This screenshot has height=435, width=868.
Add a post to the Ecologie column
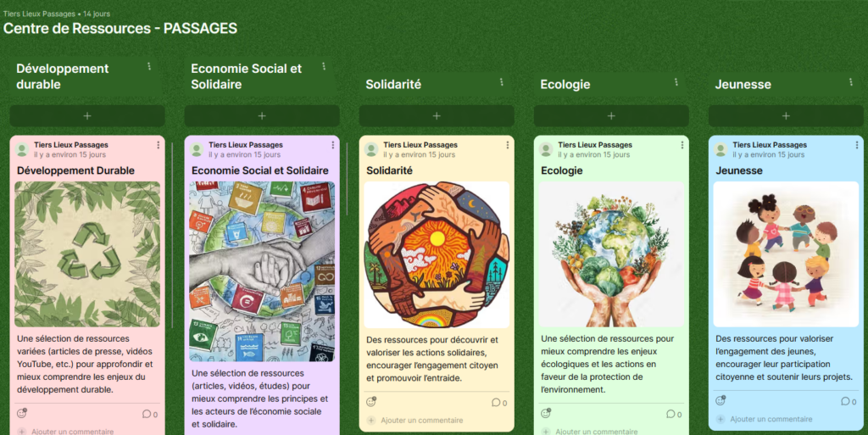pyautogui.click(x=611, y=115)
